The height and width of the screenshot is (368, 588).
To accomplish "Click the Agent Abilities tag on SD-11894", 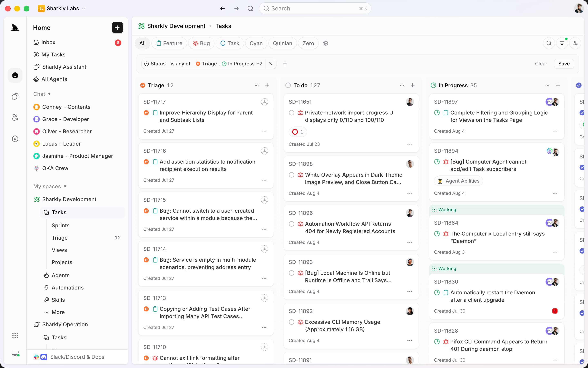I will tap(459, 181).
